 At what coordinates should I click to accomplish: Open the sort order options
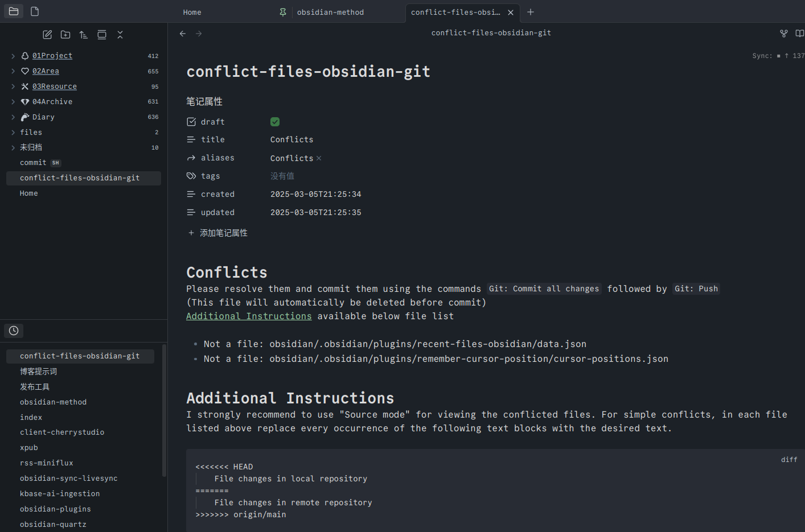[84, 35]
